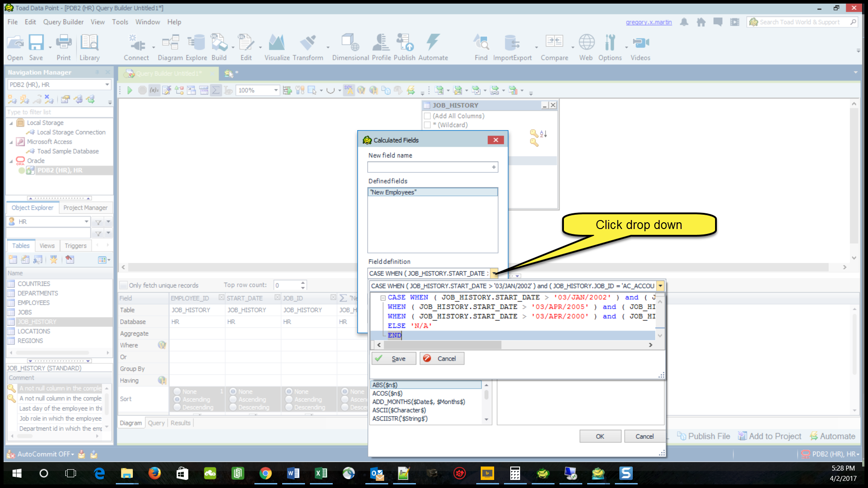Open the Build query tool
The image size is (868, 488).
pos(219,47)
